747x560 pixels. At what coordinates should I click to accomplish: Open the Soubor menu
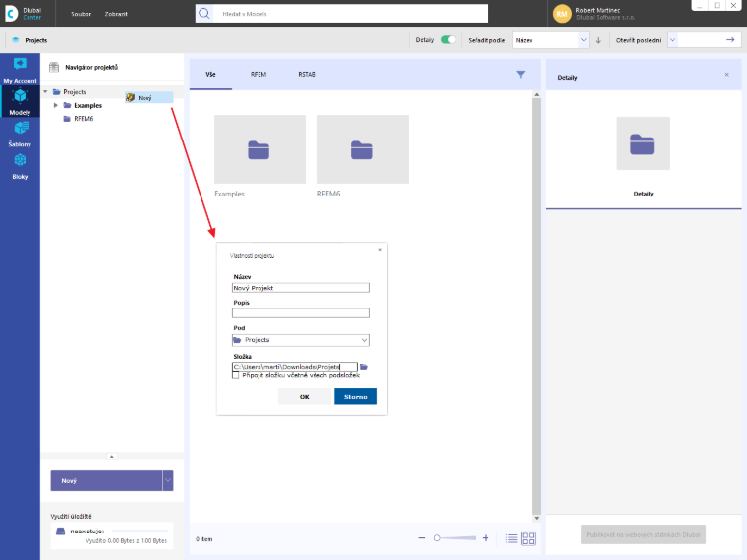tap(81, 14)
